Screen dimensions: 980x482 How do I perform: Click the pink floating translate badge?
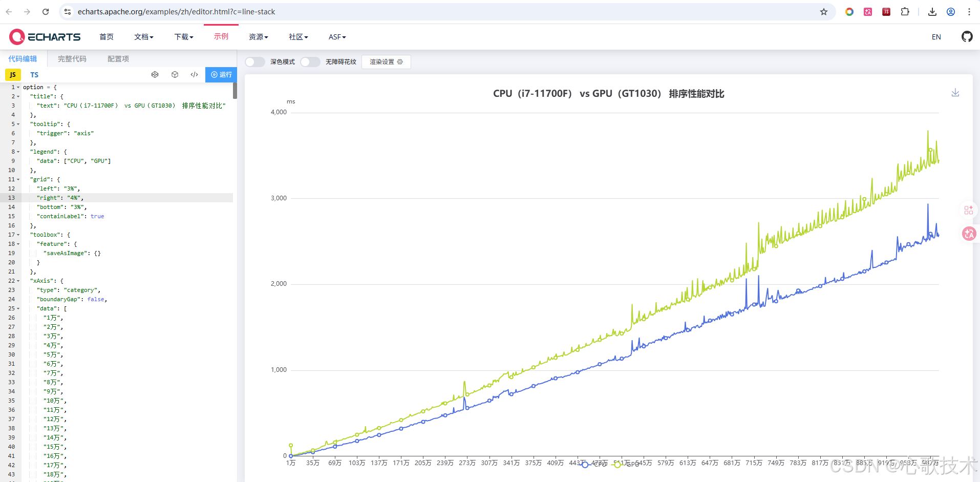pyautogui.click(x=969, y=234)
